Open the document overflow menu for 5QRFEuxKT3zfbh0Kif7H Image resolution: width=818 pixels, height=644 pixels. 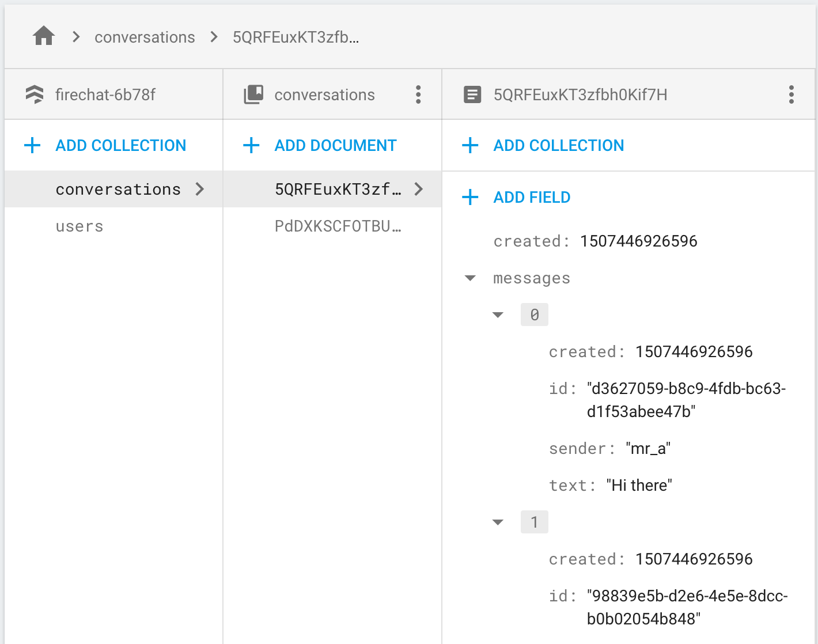[792, 94]
